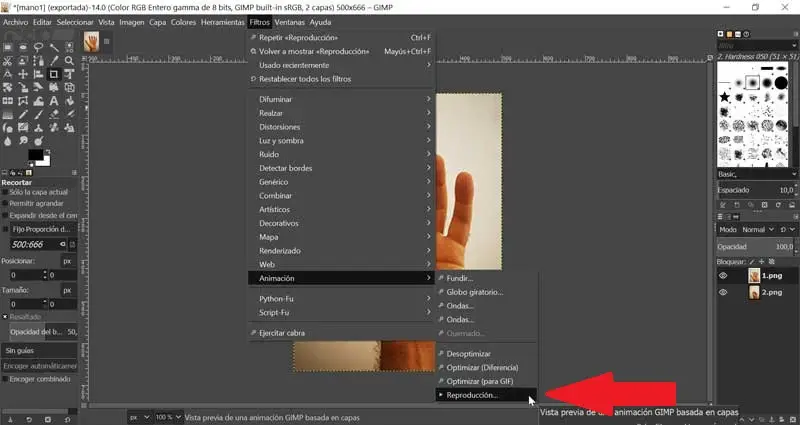This screenshot has height=425, width=800.
Task: Select the Move tool
Action: 23,74
